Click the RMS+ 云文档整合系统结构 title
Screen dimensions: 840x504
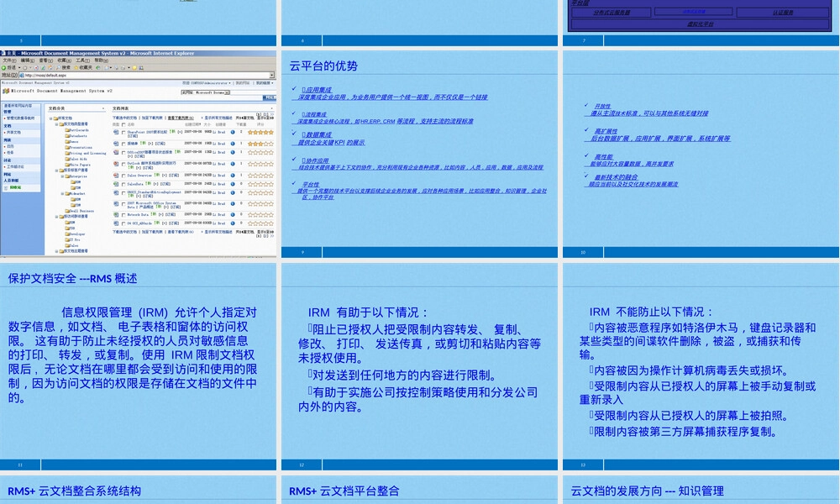point(74,491)
